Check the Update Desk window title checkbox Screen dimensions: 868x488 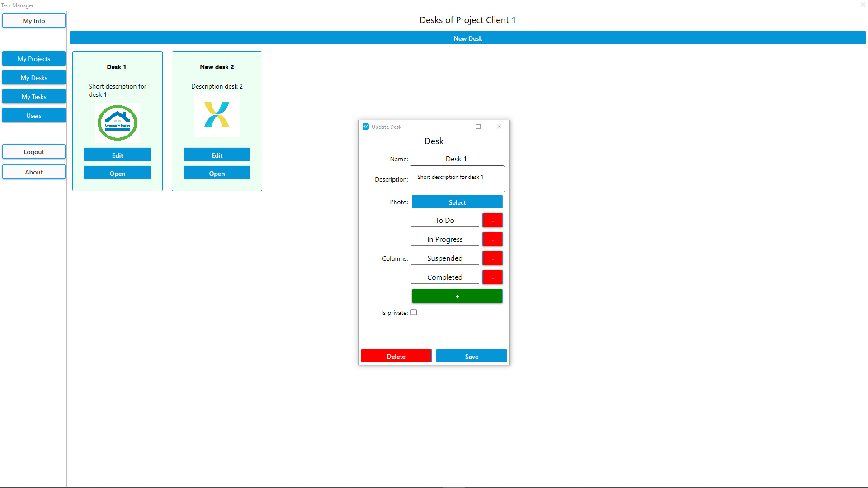[366, 127]
